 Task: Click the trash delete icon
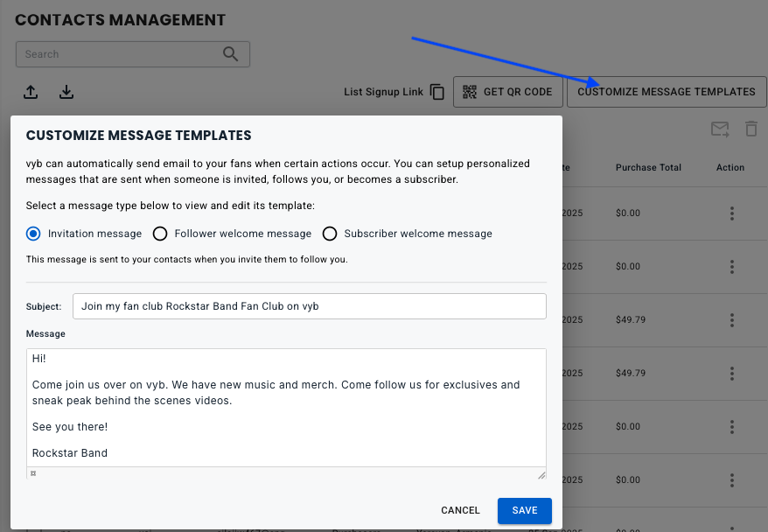click(751, 129)
